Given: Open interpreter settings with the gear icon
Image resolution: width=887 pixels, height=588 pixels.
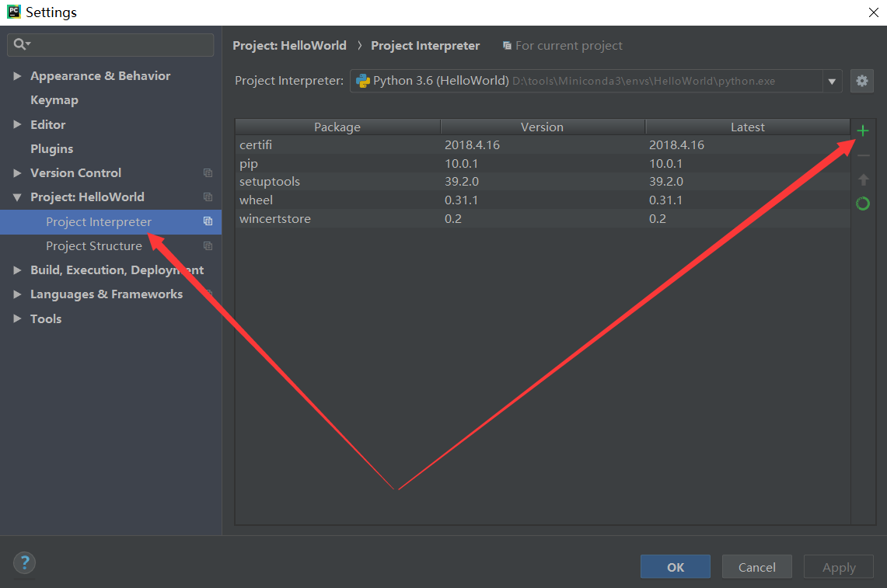Looking at the screenshot, I should [861, 80].
